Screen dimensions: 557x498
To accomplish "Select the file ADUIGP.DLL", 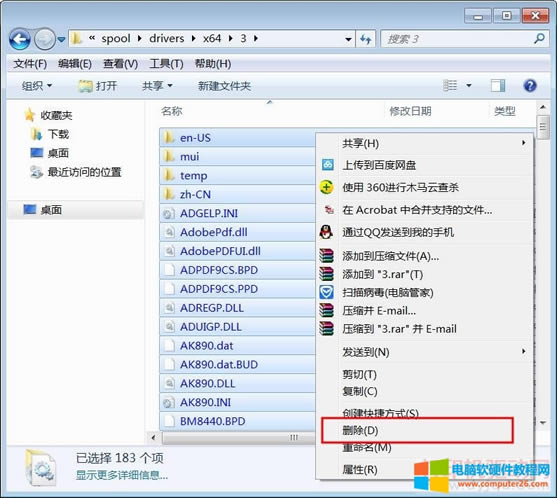I will [237, 327].
